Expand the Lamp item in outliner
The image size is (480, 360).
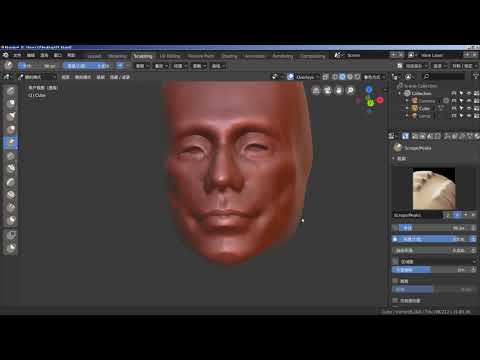click(x=407, y=116)
